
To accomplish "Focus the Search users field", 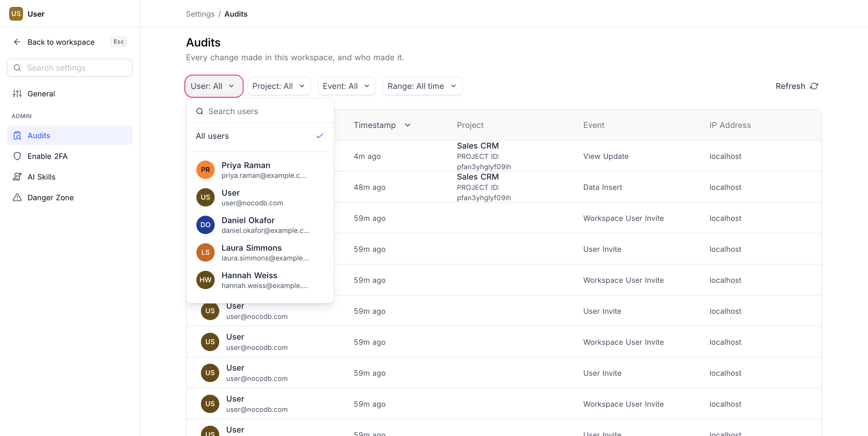I will coord(260,111).
